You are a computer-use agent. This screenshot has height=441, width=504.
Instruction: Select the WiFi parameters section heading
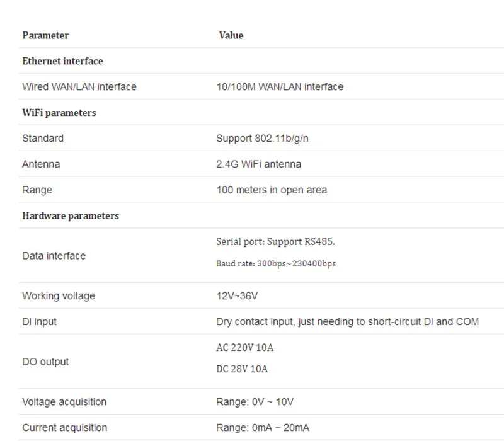[x=59, y=113]
